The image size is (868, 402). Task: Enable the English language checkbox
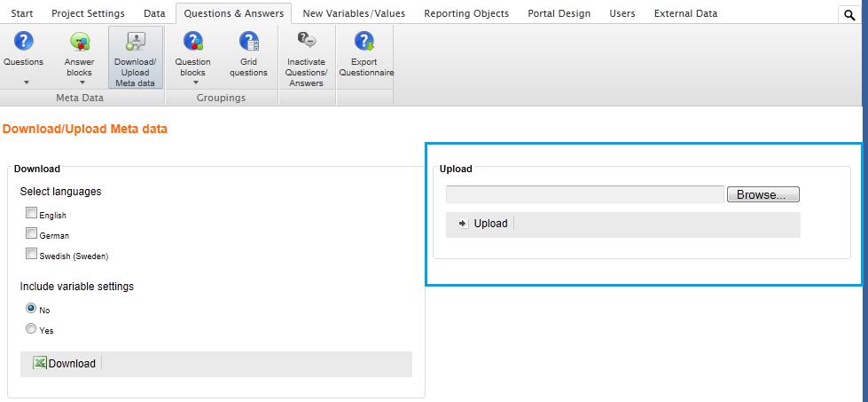[32, 213]
